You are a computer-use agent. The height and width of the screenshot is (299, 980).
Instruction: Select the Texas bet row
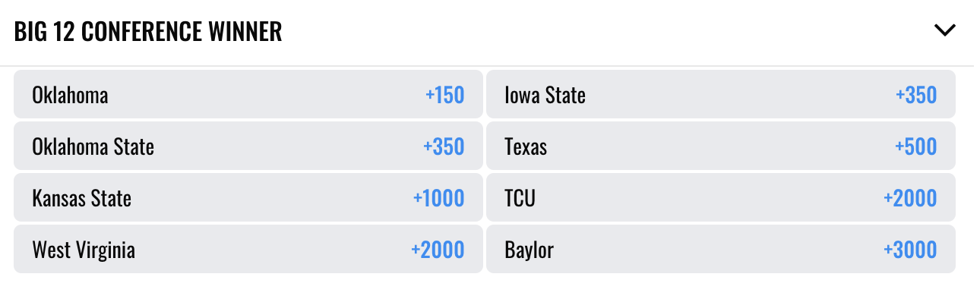coord(721,146)
